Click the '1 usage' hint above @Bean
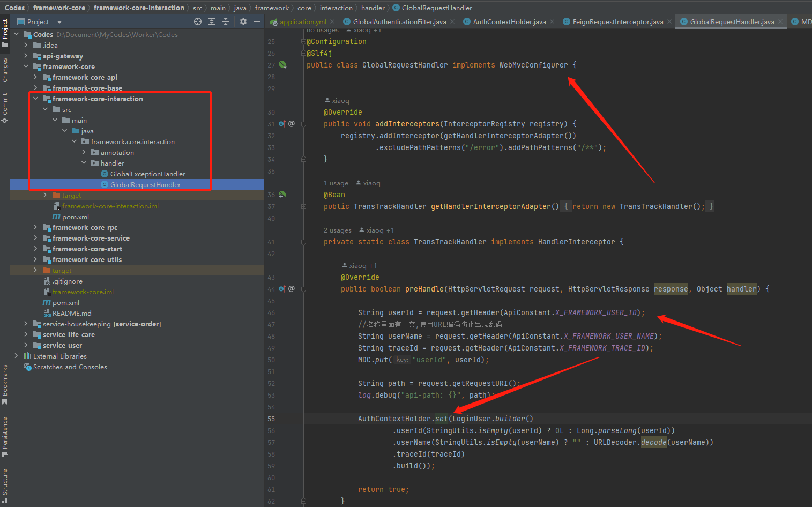Screen dimensions: 812x507 coord(336,183)
